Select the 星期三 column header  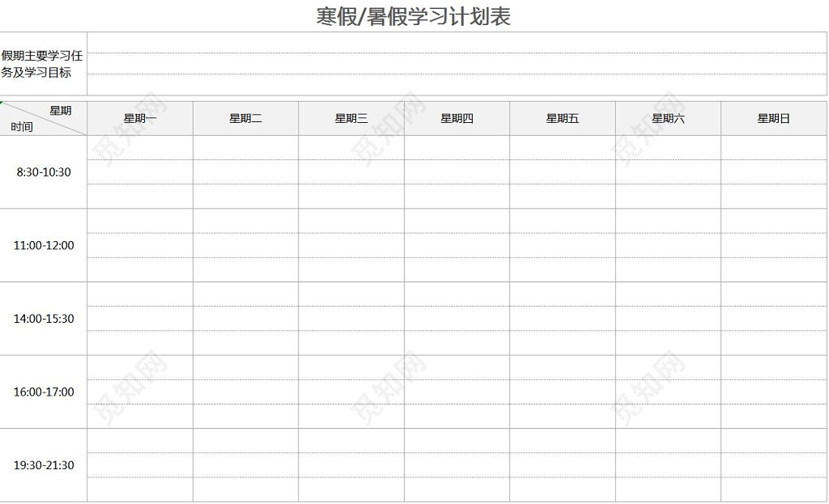(350, 117)
